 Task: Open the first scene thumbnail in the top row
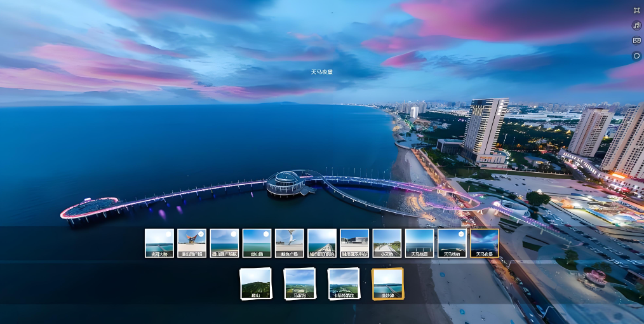pos(159,243)
